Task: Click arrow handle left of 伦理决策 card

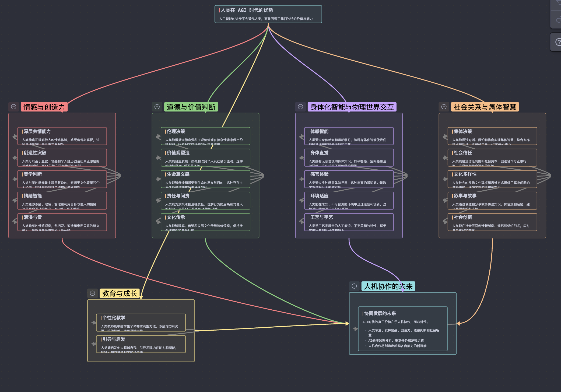Action: point(158,136)
